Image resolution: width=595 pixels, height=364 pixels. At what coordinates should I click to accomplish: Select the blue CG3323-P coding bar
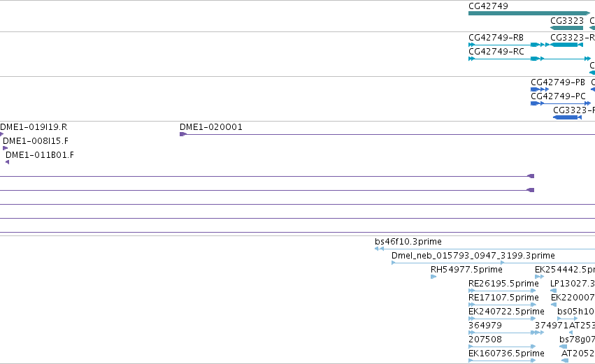click(x=567, y=117)
